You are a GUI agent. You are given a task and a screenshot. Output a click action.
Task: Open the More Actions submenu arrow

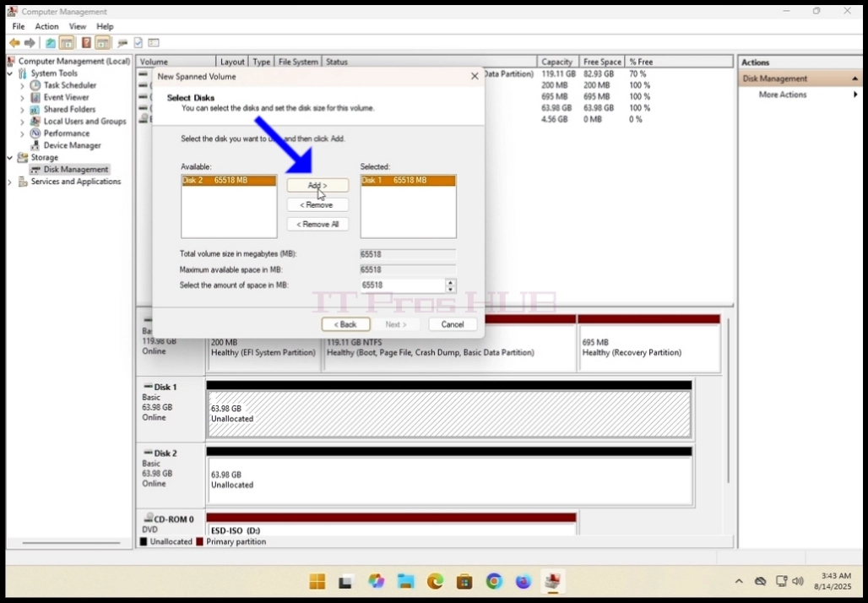[x=856, y=95]
